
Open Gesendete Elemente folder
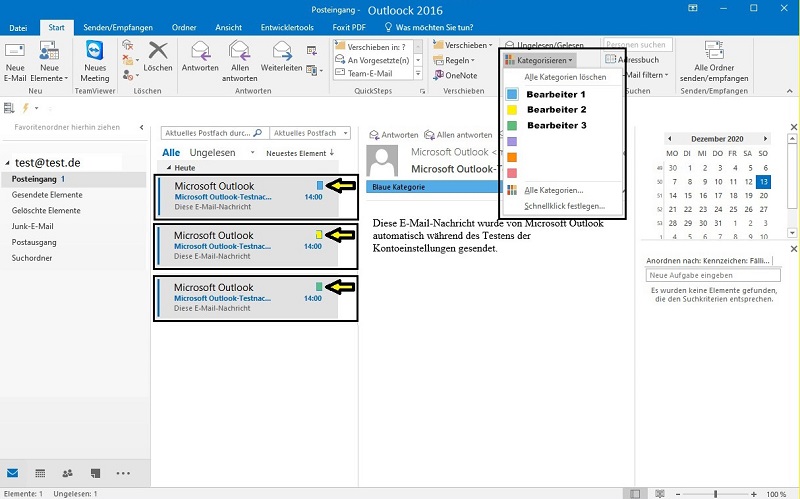tap(47, 194)
